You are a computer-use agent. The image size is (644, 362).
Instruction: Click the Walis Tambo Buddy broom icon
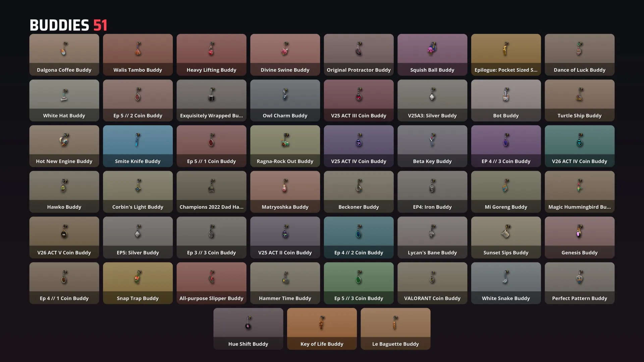click(x=138, y=49)
